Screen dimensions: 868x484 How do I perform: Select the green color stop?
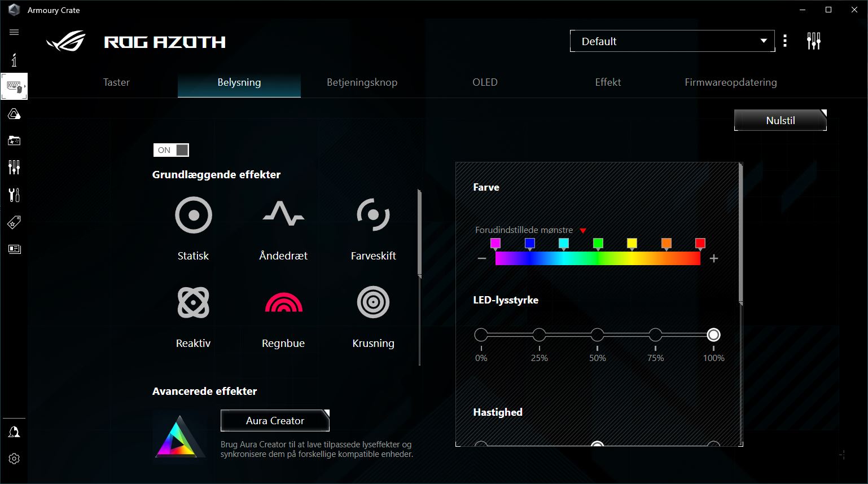pos(598,244)
